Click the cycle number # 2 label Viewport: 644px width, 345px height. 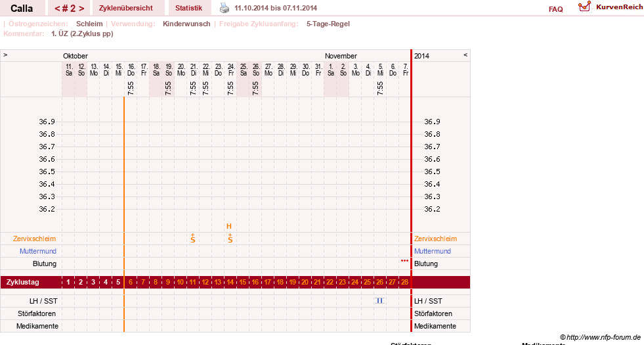pos(69,9)
